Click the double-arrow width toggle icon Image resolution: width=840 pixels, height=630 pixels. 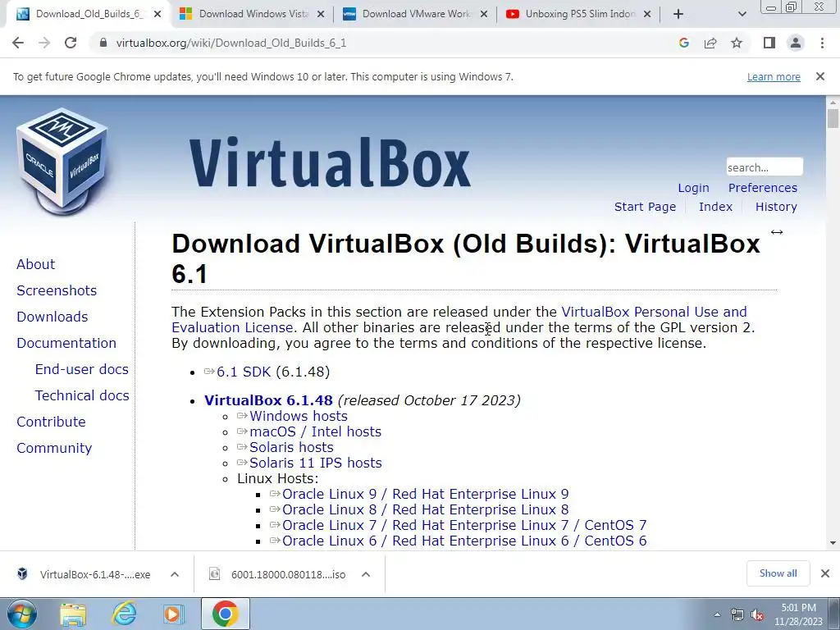[x=777, y=232]
